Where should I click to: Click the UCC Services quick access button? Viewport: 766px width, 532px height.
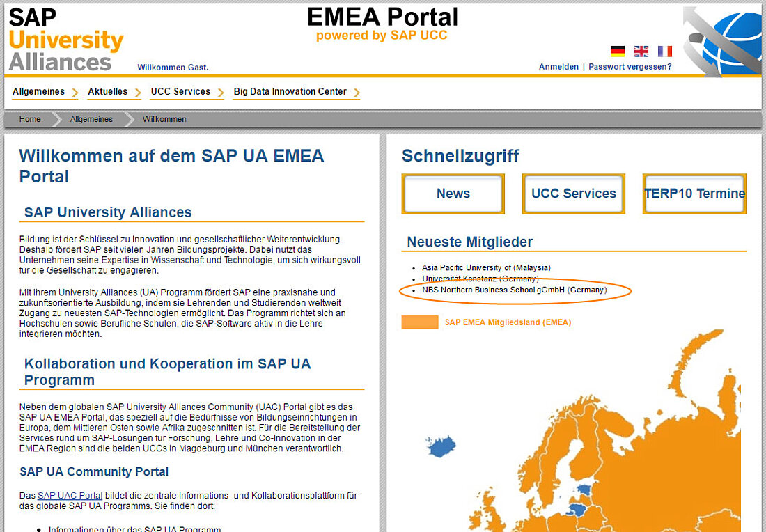click(574, 194)
